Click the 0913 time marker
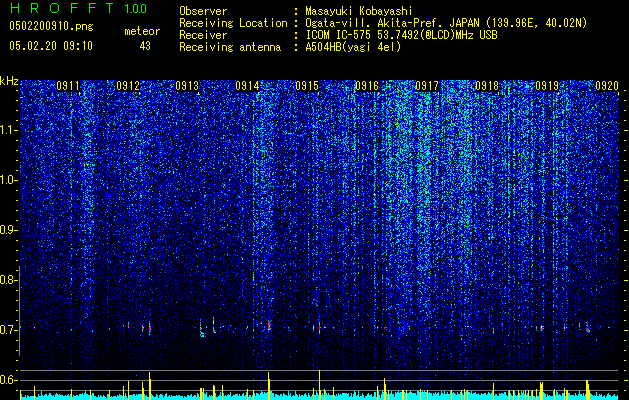629x400 pixels. 187,86
